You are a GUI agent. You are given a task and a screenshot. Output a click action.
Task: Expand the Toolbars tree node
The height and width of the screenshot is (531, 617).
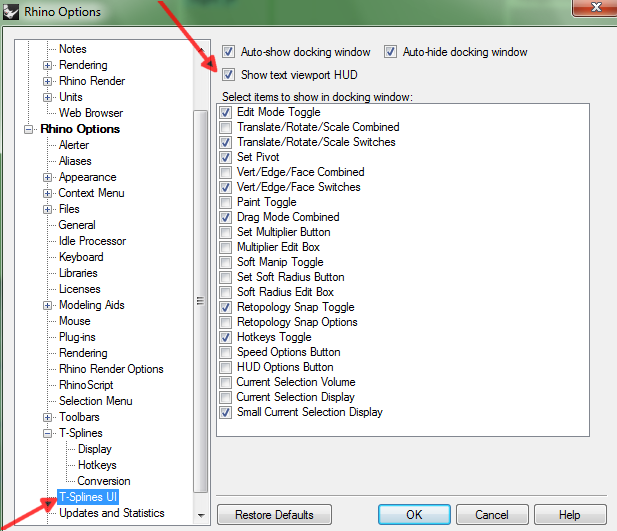(47, 417)
